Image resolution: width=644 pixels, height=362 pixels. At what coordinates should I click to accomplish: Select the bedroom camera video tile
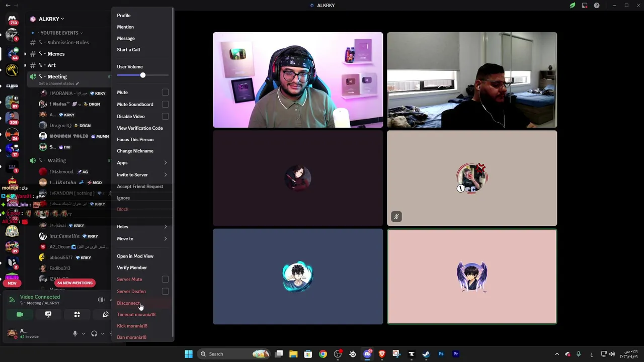click(472, 80)
